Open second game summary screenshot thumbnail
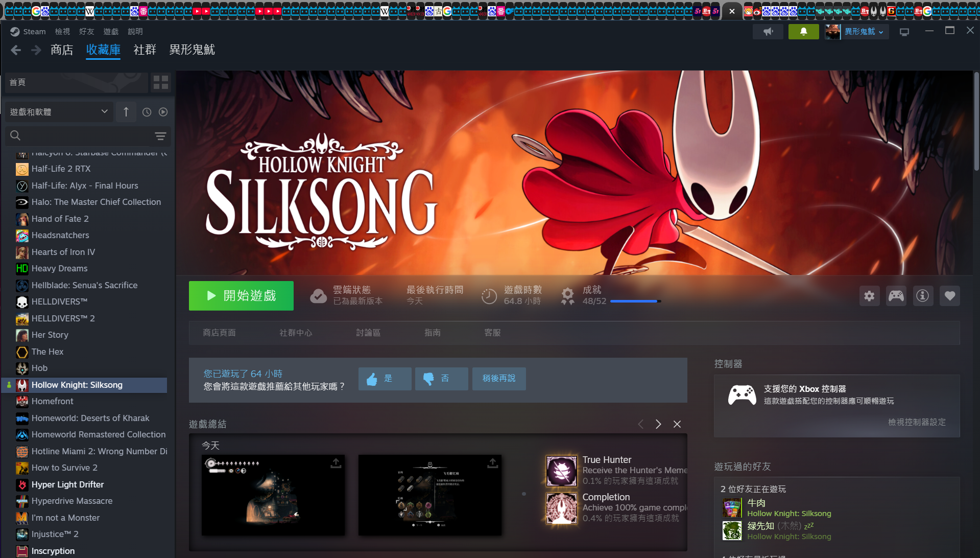The width and height of the screenshot is (980, 558). click(430, 495)
